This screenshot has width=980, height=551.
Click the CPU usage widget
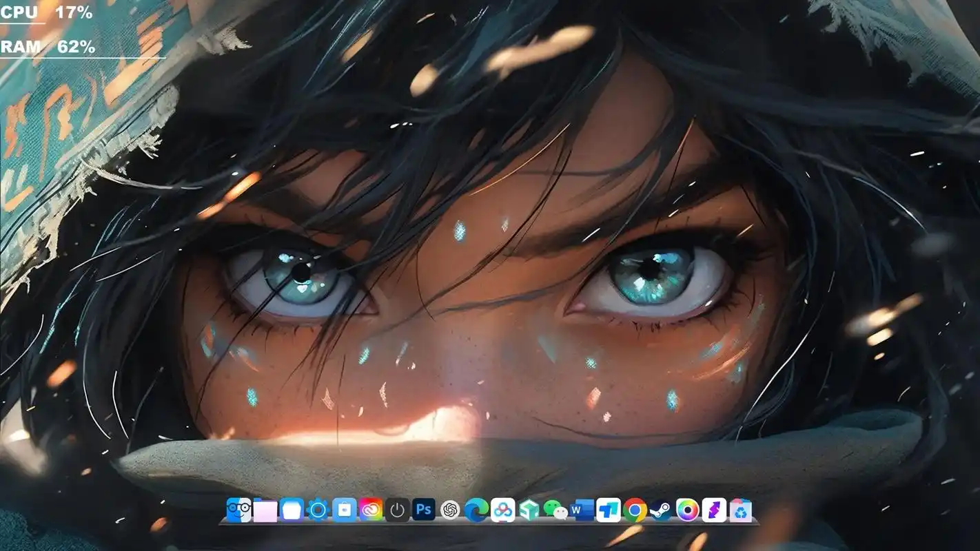[46, 12]
